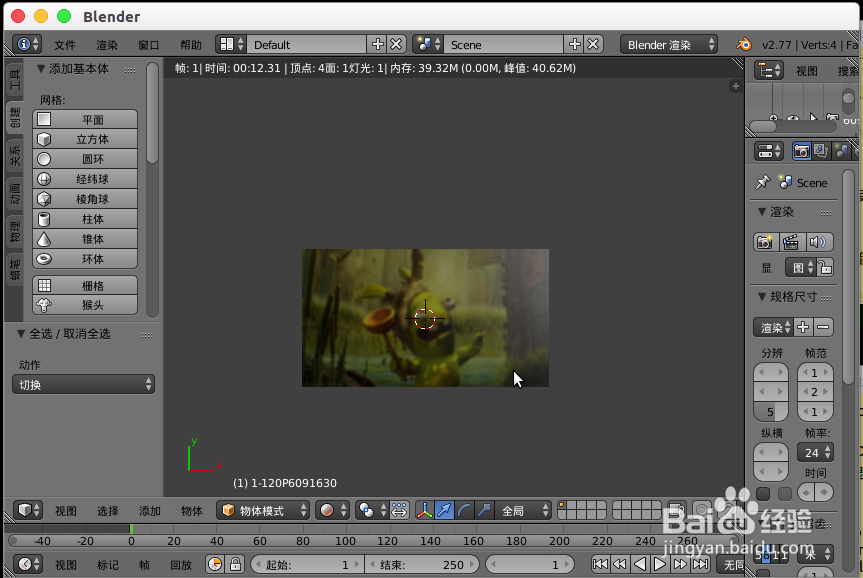Viewport: 863px width, 578px height.
Task: Open the render presets 渲染 dropdown
Action: pos(773,327)
